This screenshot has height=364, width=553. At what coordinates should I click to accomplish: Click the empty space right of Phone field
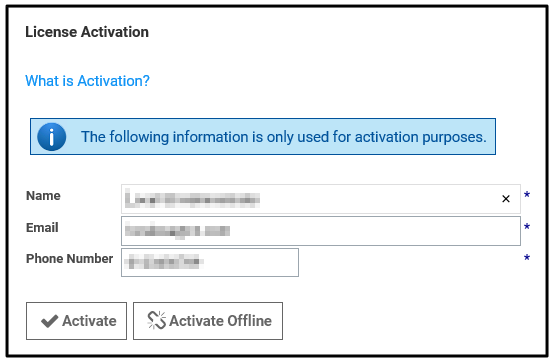(x=411, y=262)
